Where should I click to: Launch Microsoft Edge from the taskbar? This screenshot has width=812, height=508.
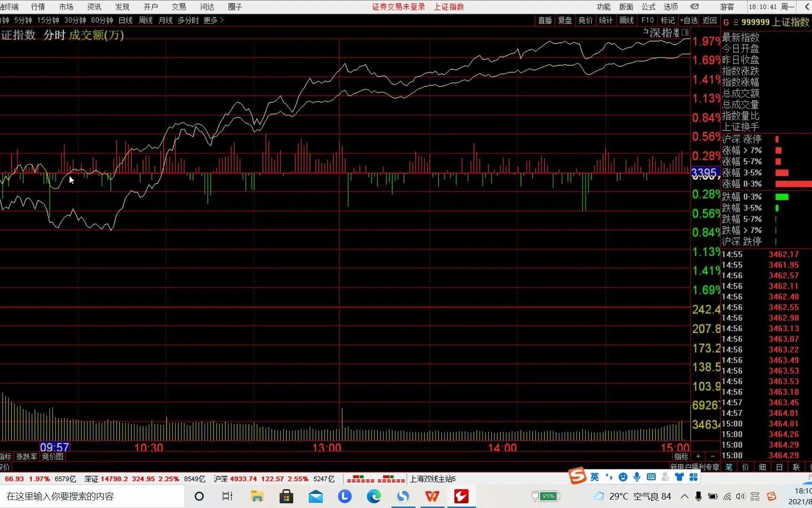click(374, 496)
